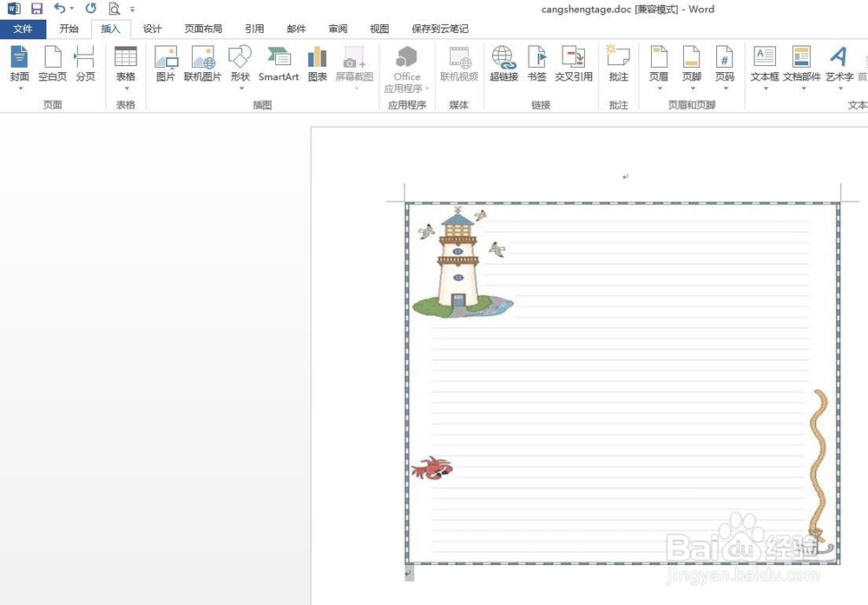This screenshot has width=868, height=605.
Task: Save the document with the floppy icon
Action: (36, 9)
